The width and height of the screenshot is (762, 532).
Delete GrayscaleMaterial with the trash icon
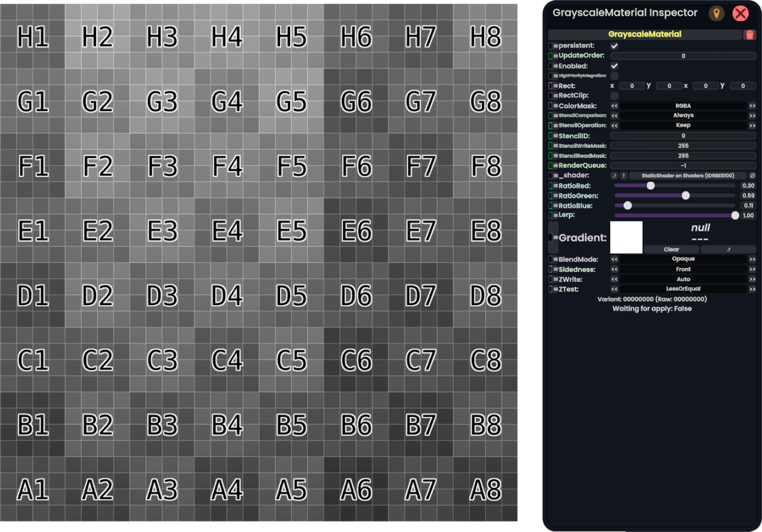click(750, 34)
